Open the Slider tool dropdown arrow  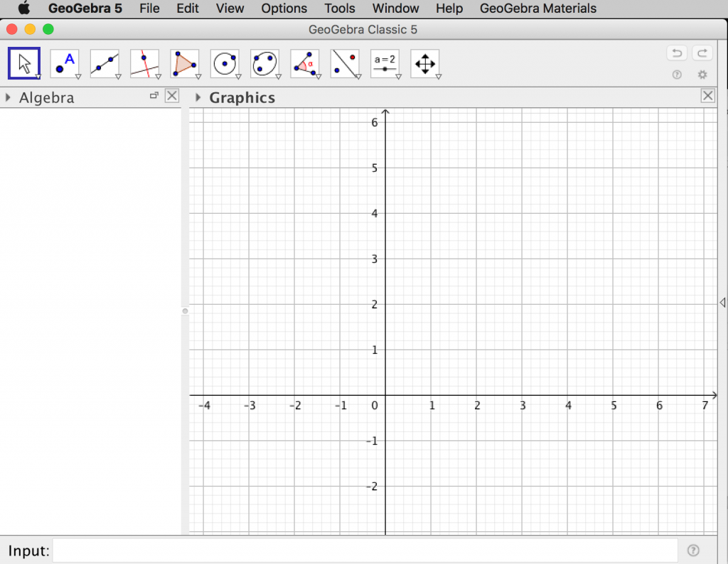tap(398, 77)
